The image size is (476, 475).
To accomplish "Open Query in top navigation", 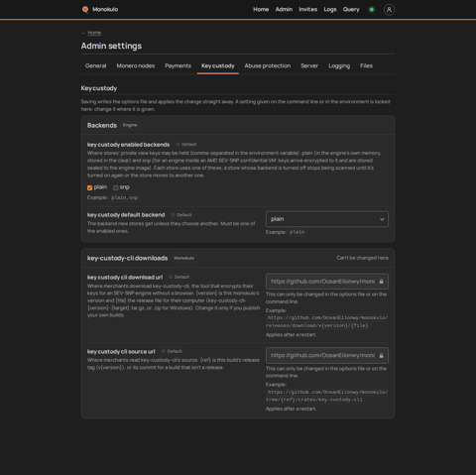I will 351,10.
